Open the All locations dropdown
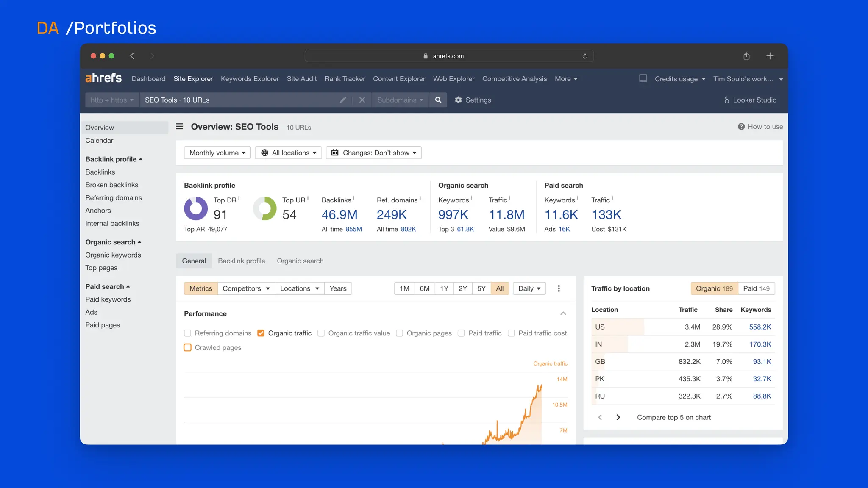 pyautogui.click(x=288, y=153)
